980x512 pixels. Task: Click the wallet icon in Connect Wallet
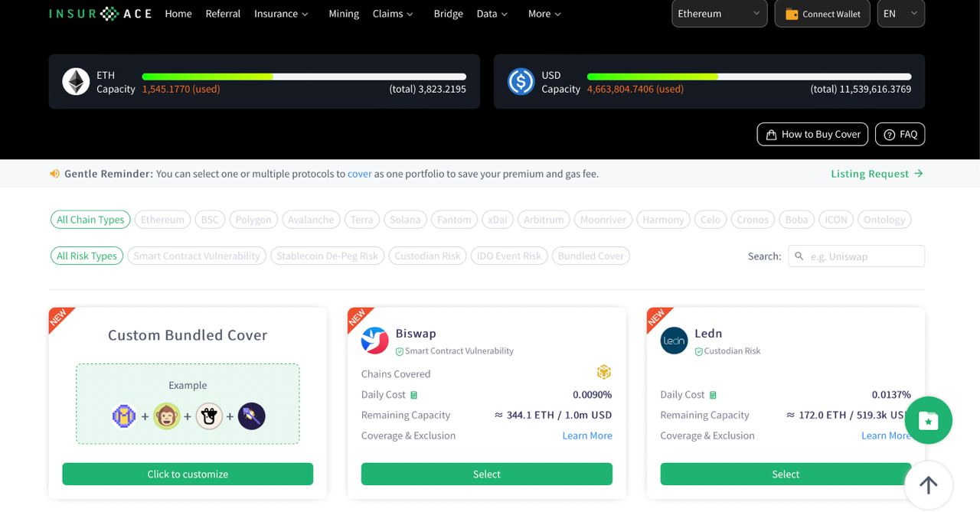(792, 14)
